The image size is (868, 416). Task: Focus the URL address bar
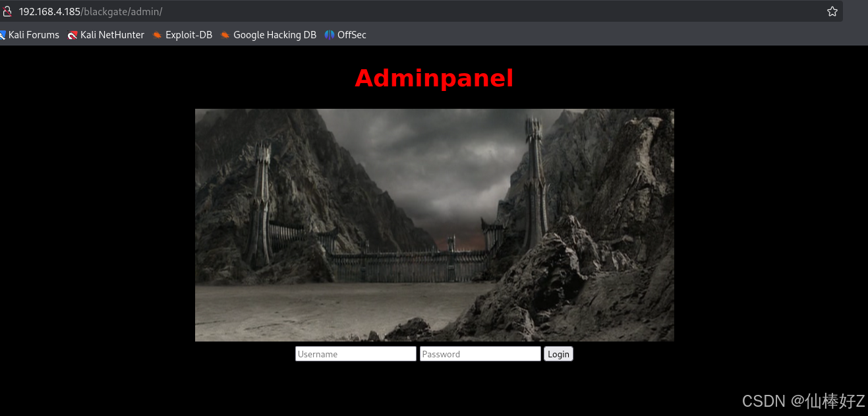422,11
